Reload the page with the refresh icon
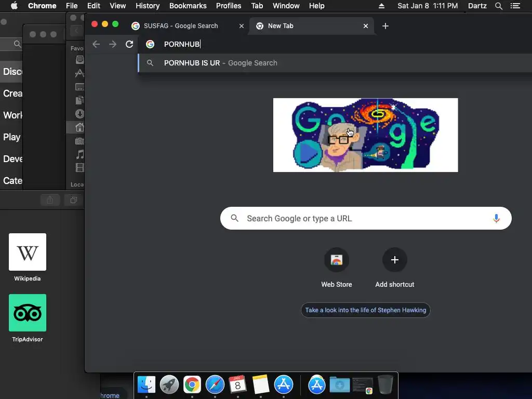Viewport: 532px width, 399px height. point(129,44)
